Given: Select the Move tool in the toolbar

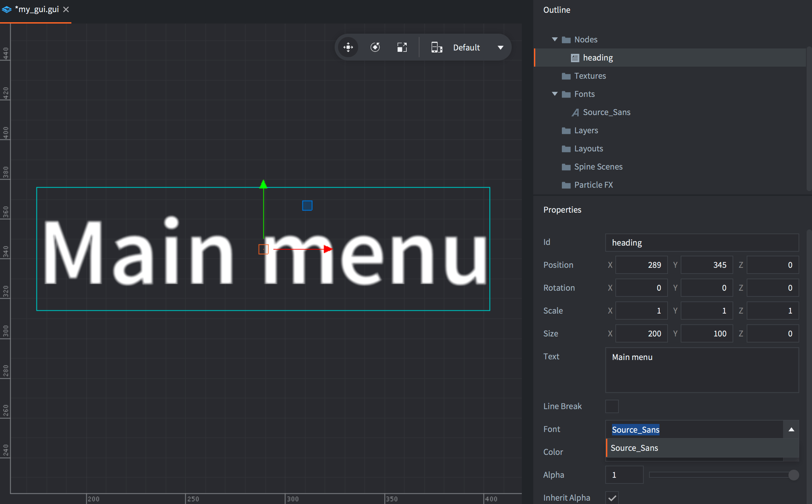Looking at the screenshot, I should pyautogui.click(x=348, y=47).
